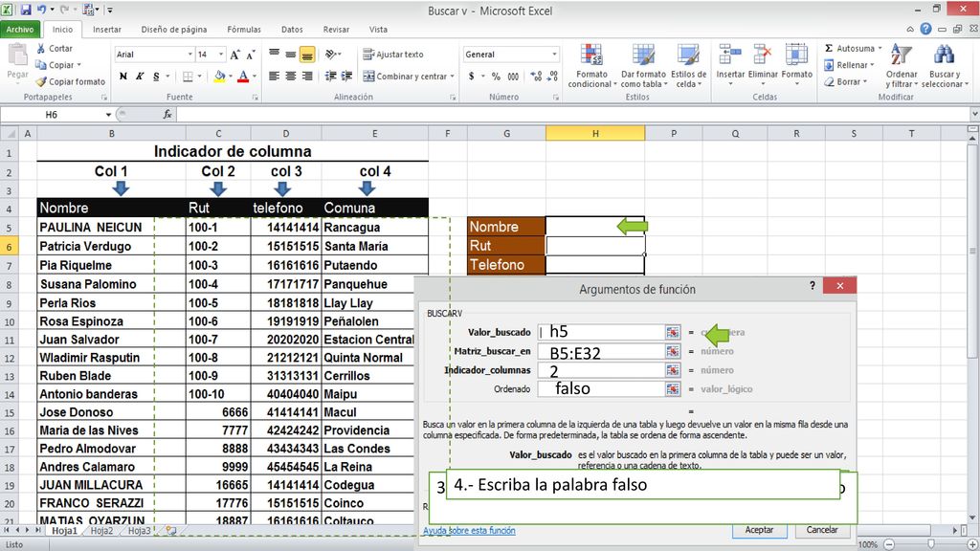Open the Archivo tab

coord(20,30)
